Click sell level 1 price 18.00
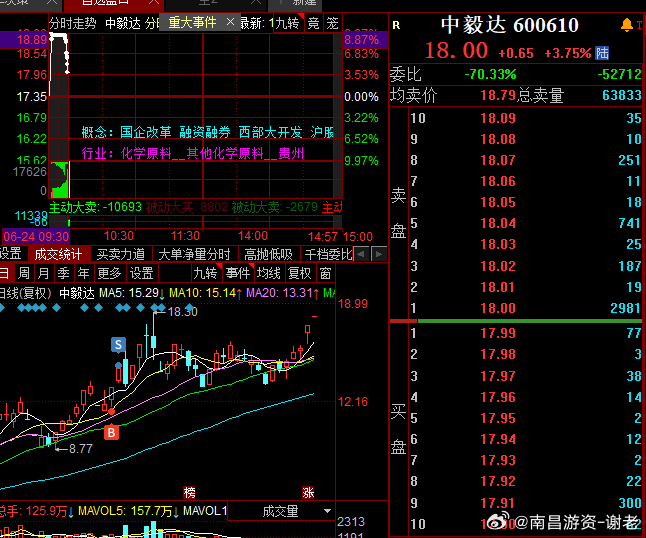Screen dimensions: 646x538 pyautogui.click(x=498, y=308)
